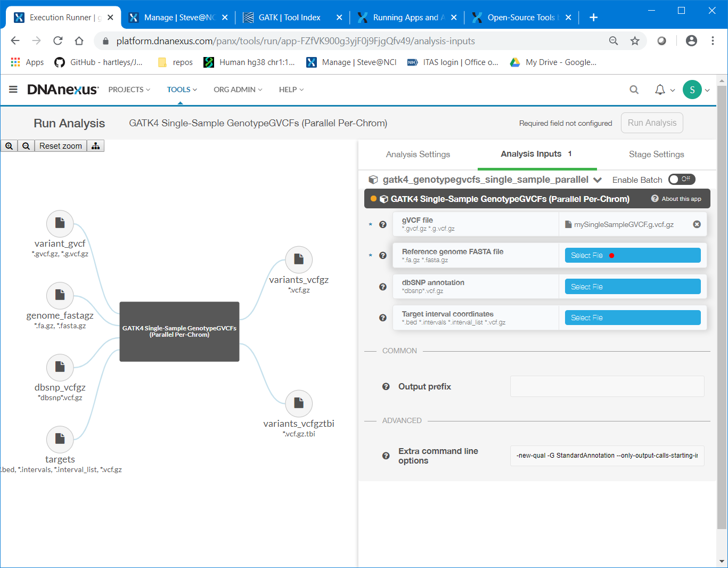Click the zoom in magnifier icon

9,146
